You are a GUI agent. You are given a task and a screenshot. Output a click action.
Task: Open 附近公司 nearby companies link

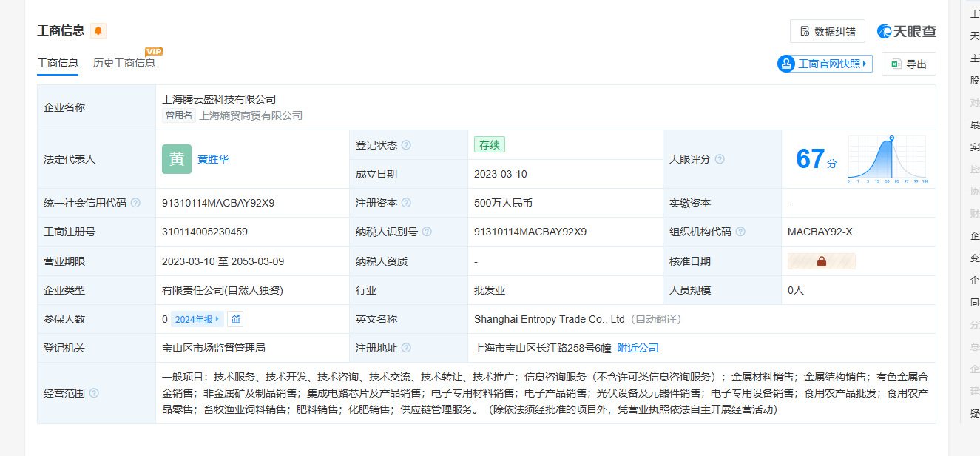[x=638, y=348]
